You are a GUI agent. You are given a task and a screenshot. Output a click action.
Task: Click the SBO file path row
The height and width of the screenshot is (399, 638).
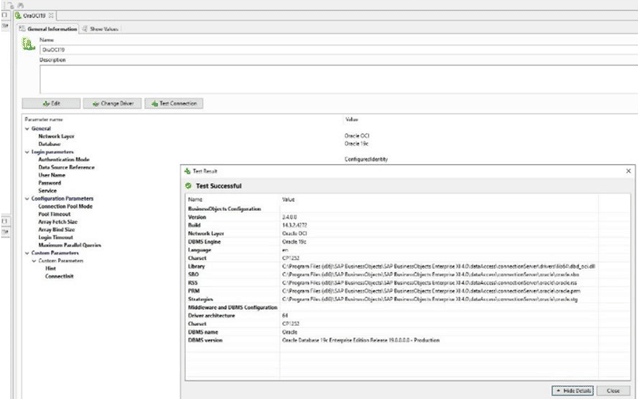click(407, 275)
